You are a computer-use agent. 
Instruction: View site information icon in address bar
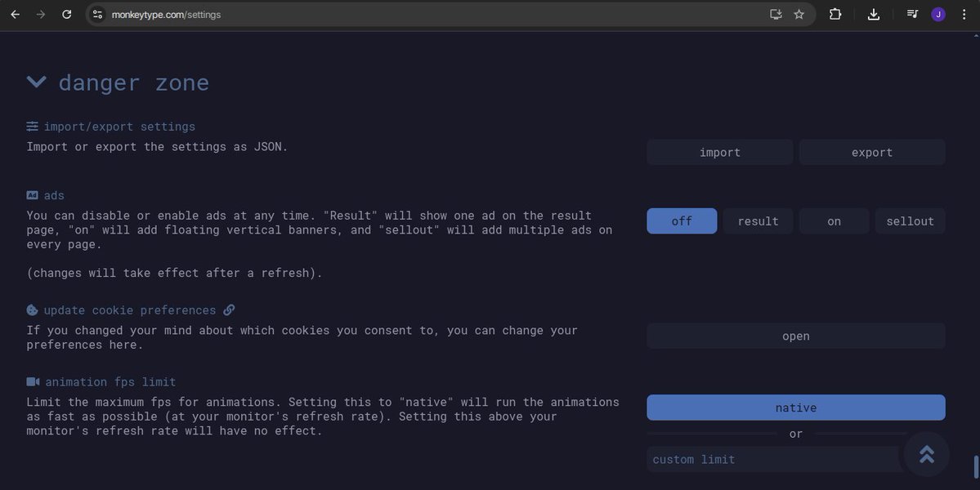click(97, 15)
